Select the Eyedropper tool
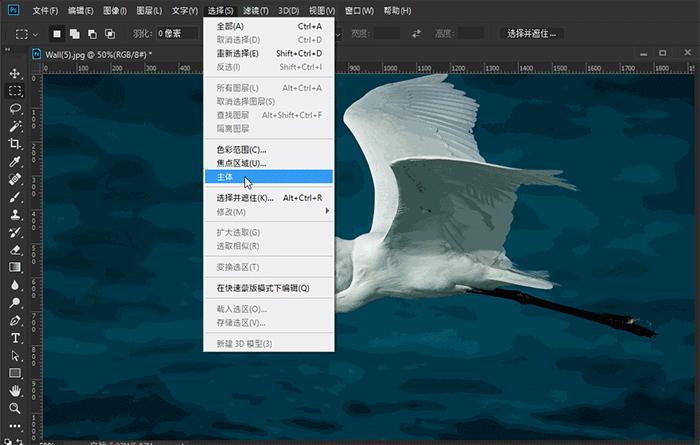Screen dimensions: 700x445 (x=15, y=162)
